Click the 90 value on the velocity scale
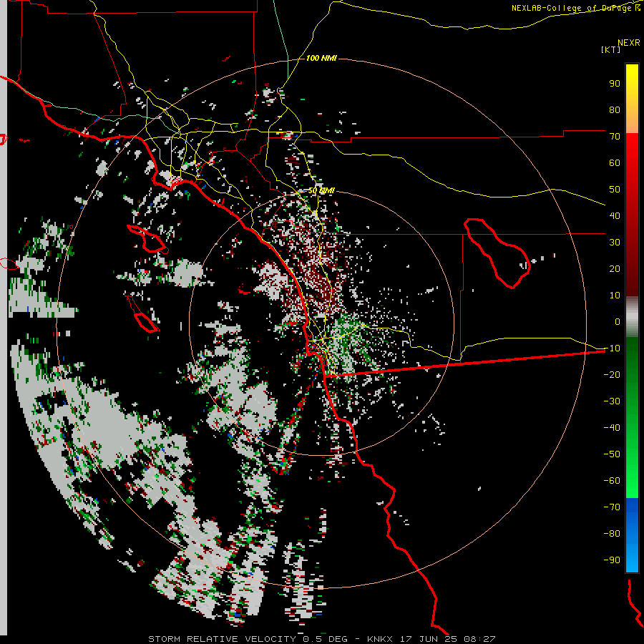 click(615, 84)
